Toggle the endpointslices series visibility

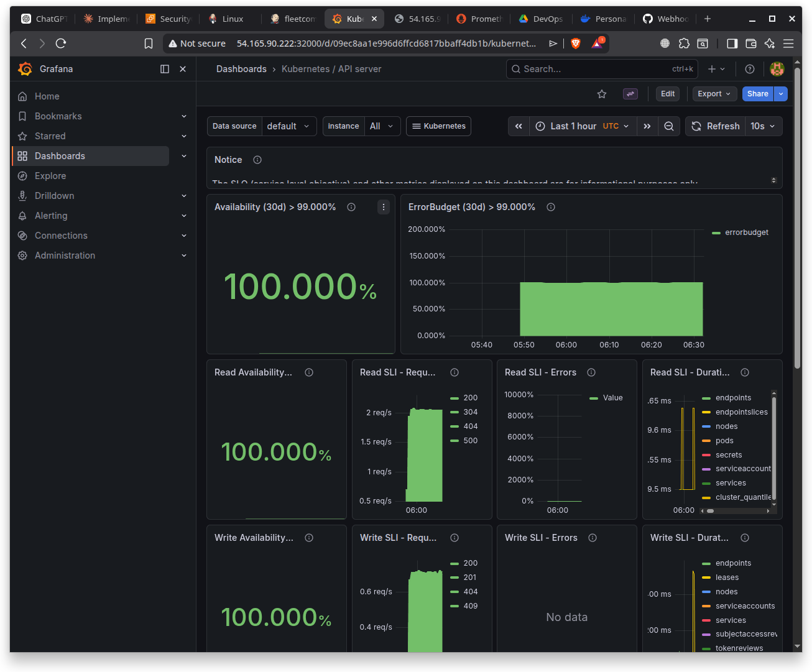point(741,412)
